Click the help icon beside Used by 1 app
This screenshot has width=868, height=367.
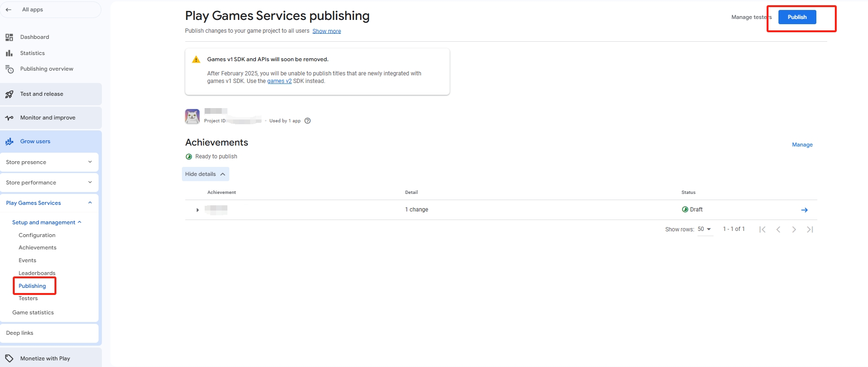click(307, 120)
